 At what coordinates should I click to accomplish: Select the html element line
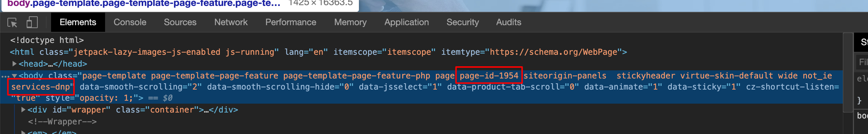pos(319,52)
